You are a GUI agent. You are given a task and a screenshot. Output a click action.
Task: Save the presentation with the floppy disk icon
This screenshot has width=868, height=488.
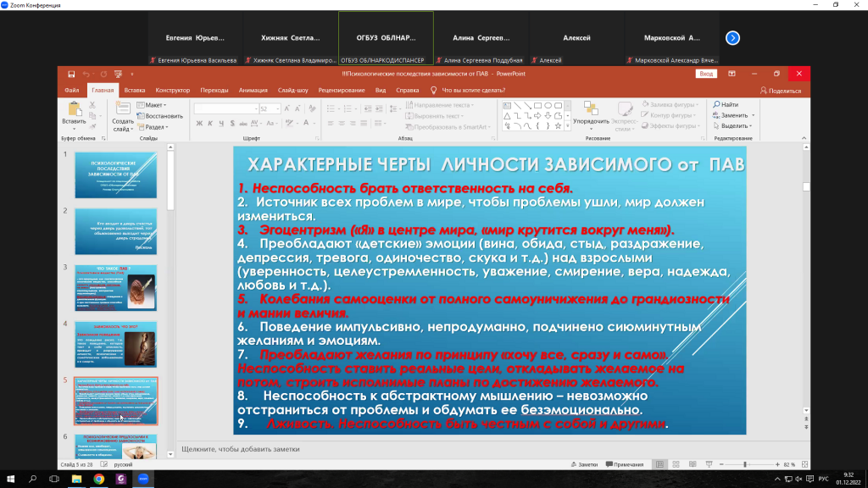pyautogui.click(x=71, y=75)
